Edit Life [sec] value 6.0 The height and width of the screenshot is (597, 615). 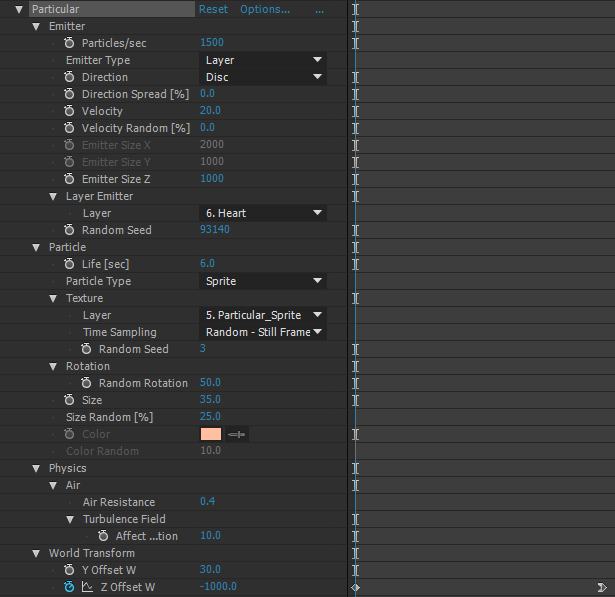click(207, 263)
